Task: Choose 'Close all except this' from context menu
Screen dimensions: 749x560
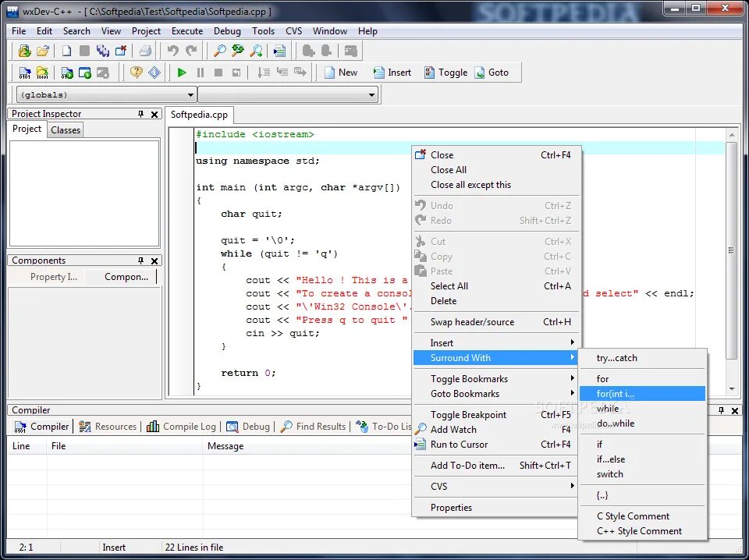Action: (496, 185)
